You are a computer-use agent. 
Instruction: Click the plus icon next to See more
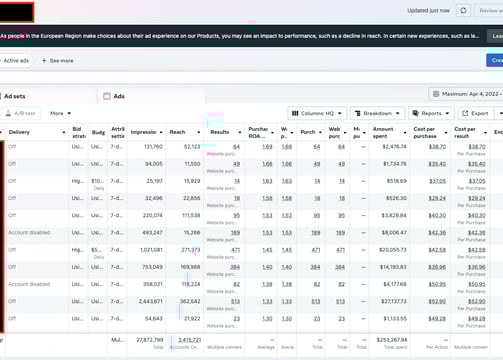[x=44, y=61]
